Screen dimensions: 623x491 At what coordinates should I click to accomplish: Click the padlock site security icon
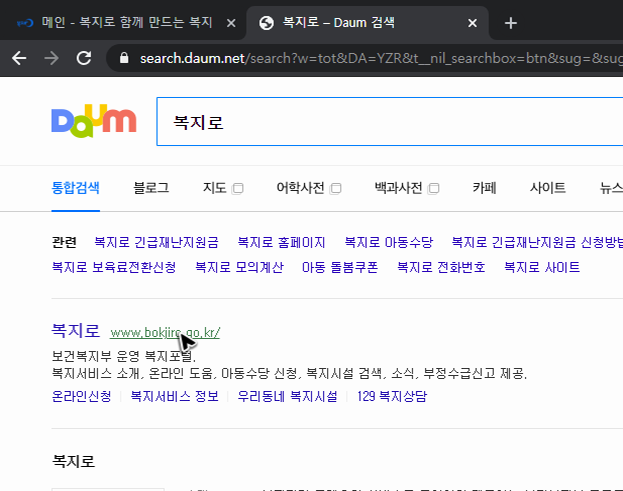(x=124, y=58)
